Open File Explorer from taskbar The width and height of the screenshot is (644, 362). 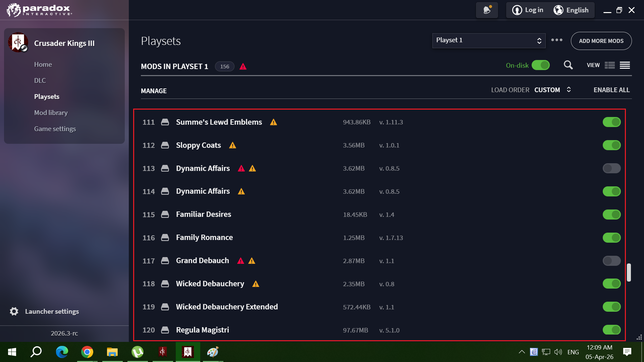[x=112, y=352]
